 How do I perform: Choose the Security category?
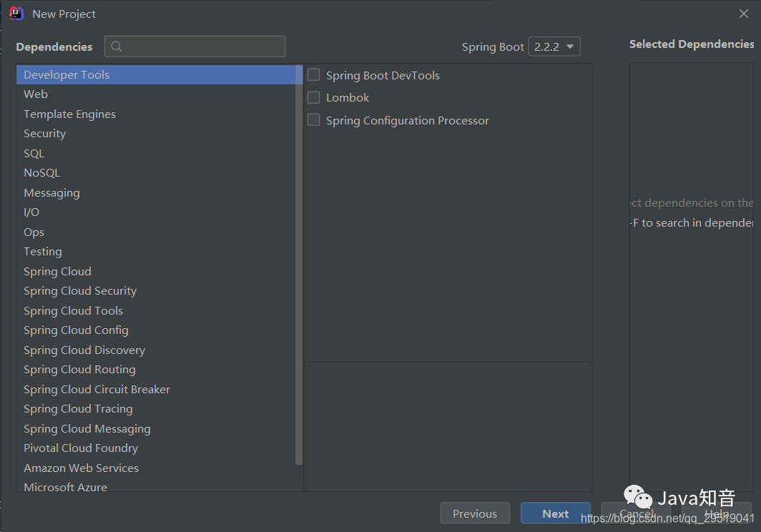coord(156,134)
